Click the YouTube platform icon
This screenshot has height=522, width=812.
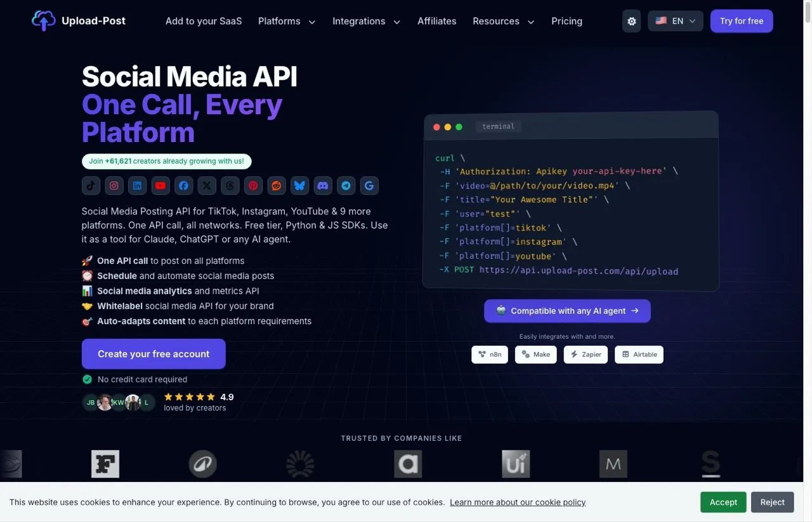160,186
